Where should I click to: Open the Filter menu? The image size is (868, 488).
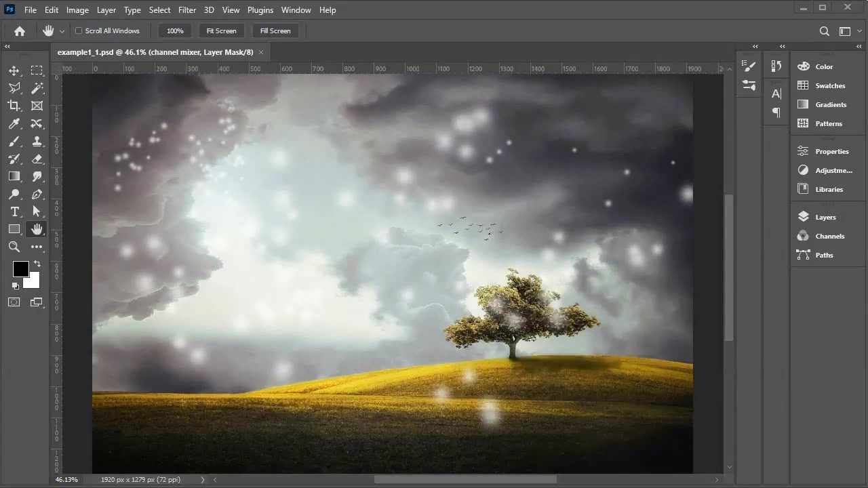click(x=187, y=10)
